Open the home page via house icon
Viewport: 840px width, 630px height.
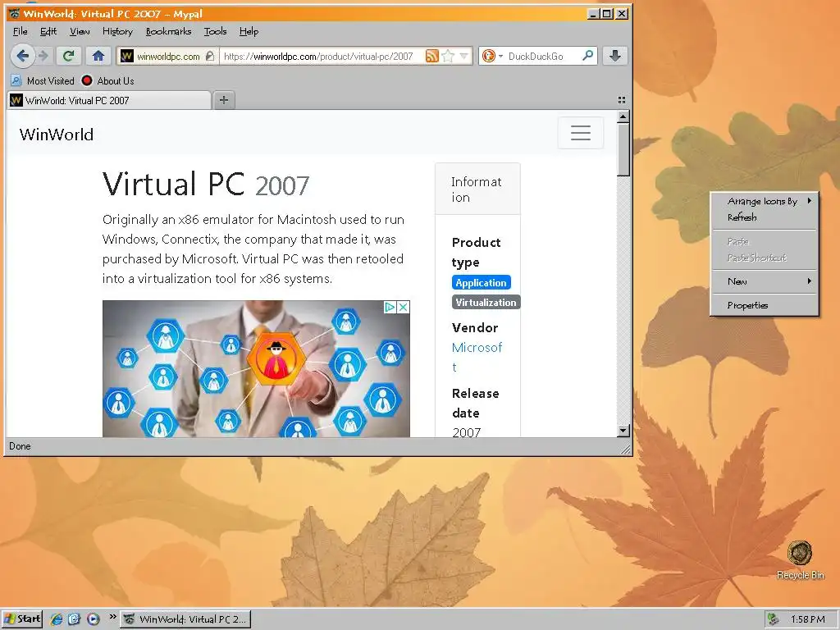(98, 56)
